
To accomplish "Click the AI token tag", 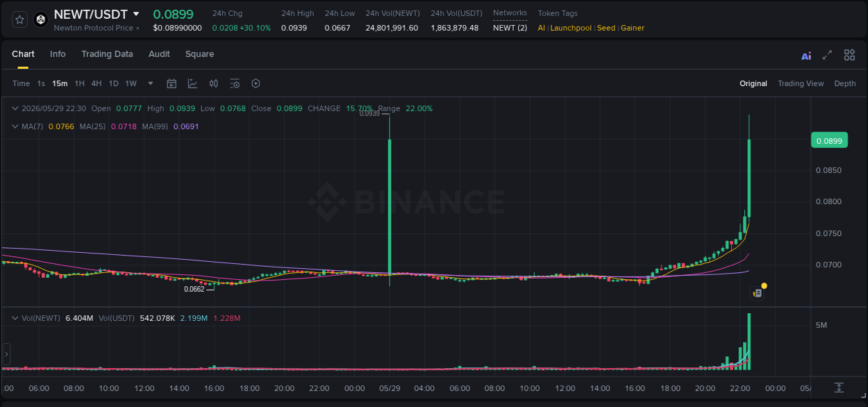I will [542, 28].
